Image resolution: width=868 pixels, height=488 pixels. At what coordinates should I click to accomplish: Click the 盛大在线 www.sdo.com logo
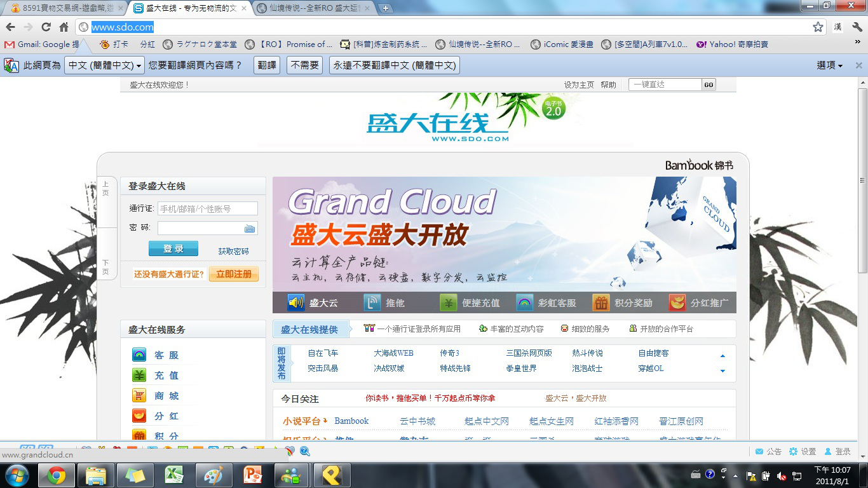(438, 127)
